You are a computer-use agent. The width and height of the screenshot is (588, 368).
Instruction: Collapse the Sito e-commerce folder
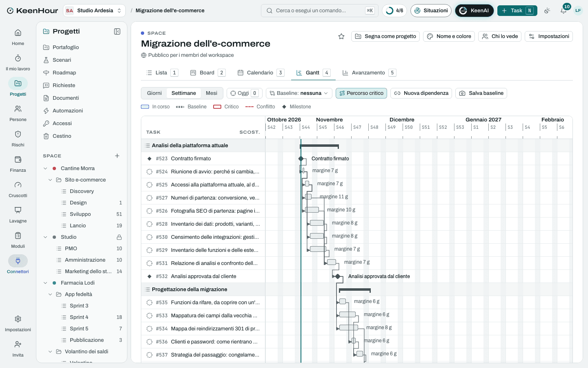coord(50,180)
